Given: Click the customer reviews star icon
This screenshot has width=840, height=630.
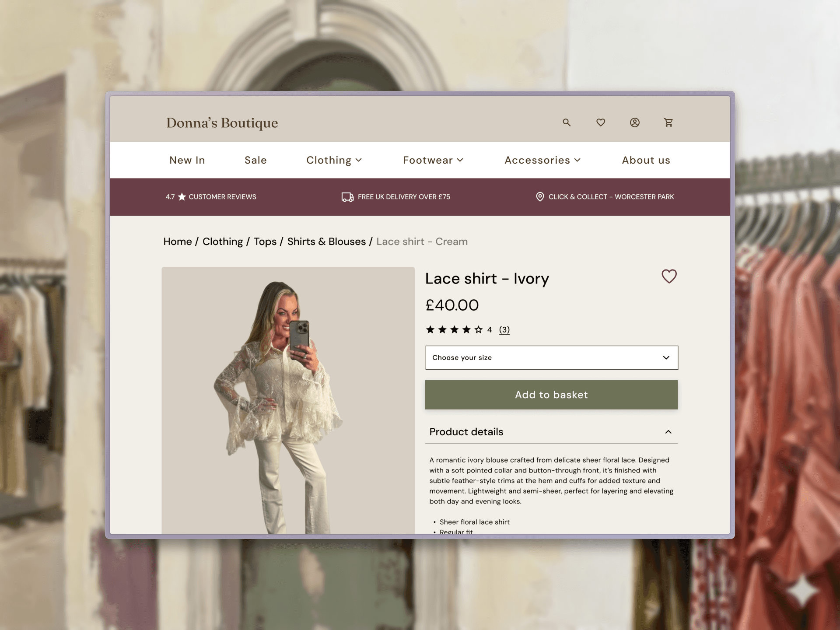Looking at the screenshot, I should click(182, 197).
